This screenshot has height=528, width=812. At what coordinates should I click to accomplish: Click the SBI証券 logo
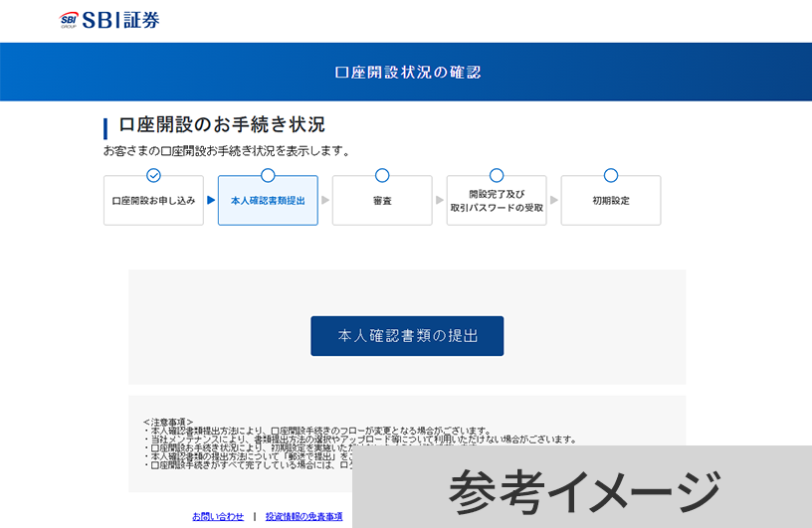109,19
